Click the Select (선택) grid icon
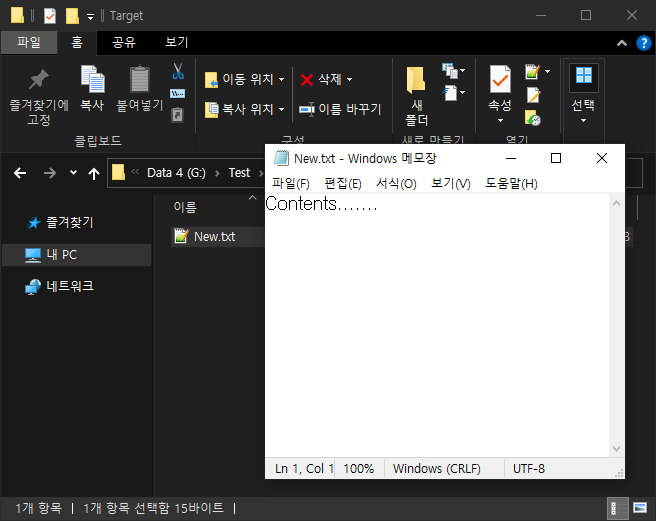This screenshot has height=521, width=656. pyautogui.click(x=584, y=76)
